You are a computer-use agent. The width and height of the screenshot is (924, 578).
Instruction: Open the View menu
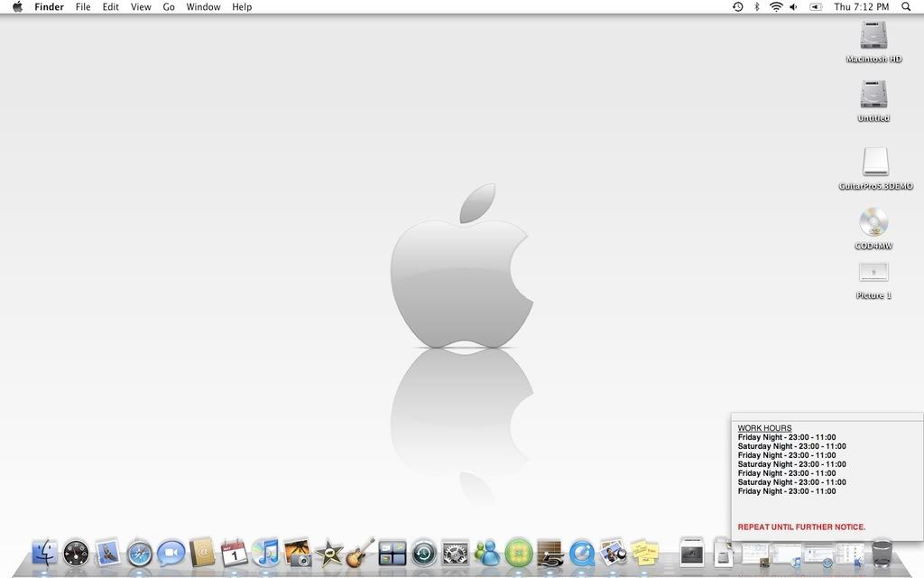141,7
